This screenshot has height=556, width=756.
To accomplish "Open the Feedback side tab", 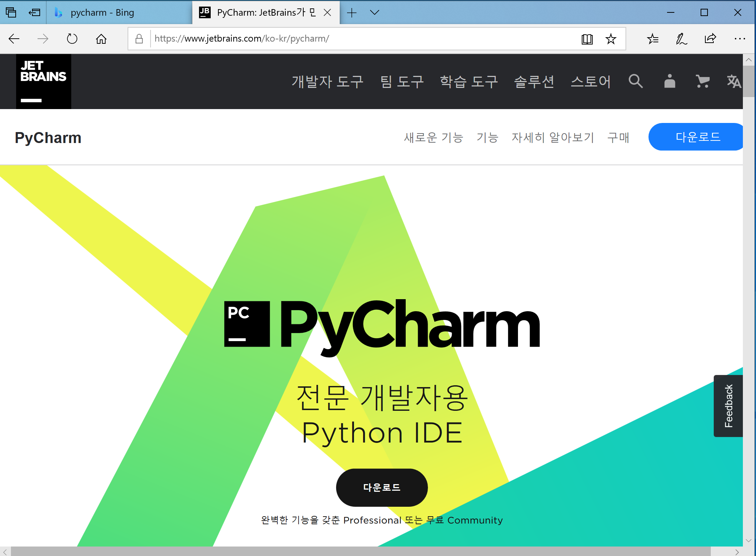I will coord(728,406).
